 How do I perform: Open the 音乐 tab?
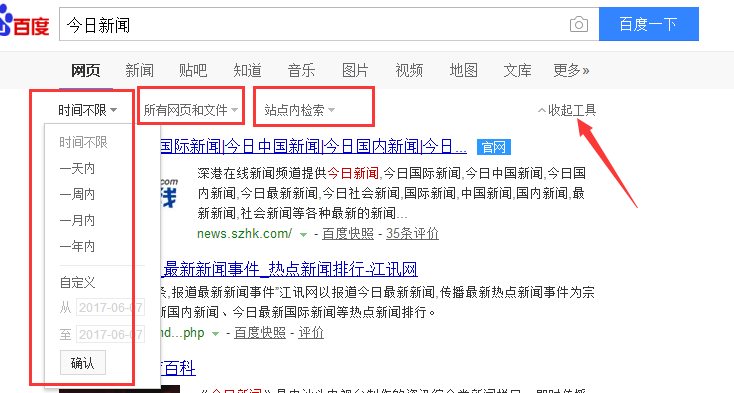[301, 71]
